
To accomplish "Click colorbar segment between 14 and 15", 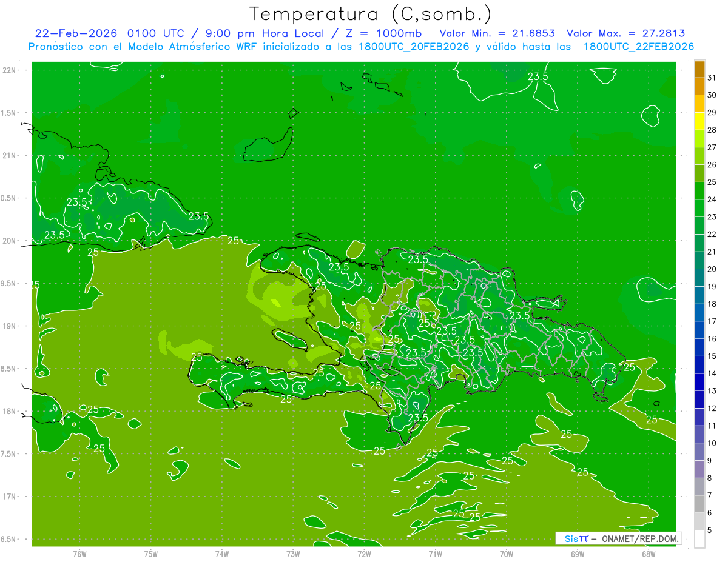I will [x=699, y=364].
